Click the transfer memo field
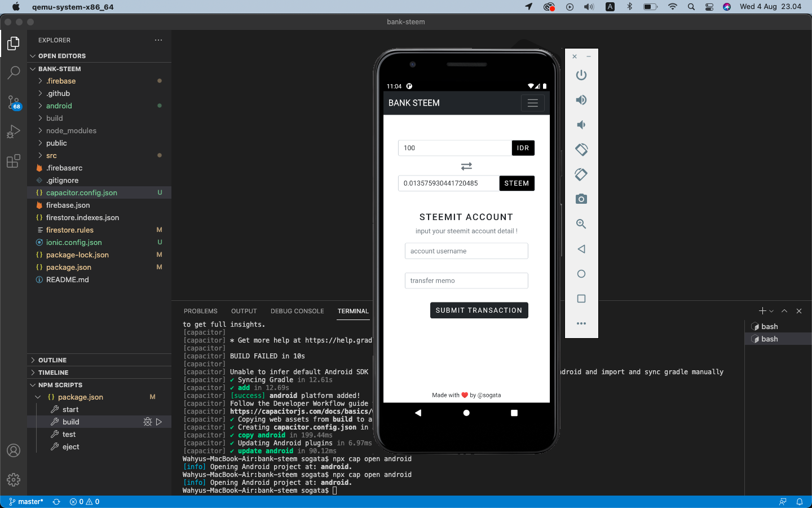Image resolution: width=812 pixels, height=508 pixels. tap(466, 281)
